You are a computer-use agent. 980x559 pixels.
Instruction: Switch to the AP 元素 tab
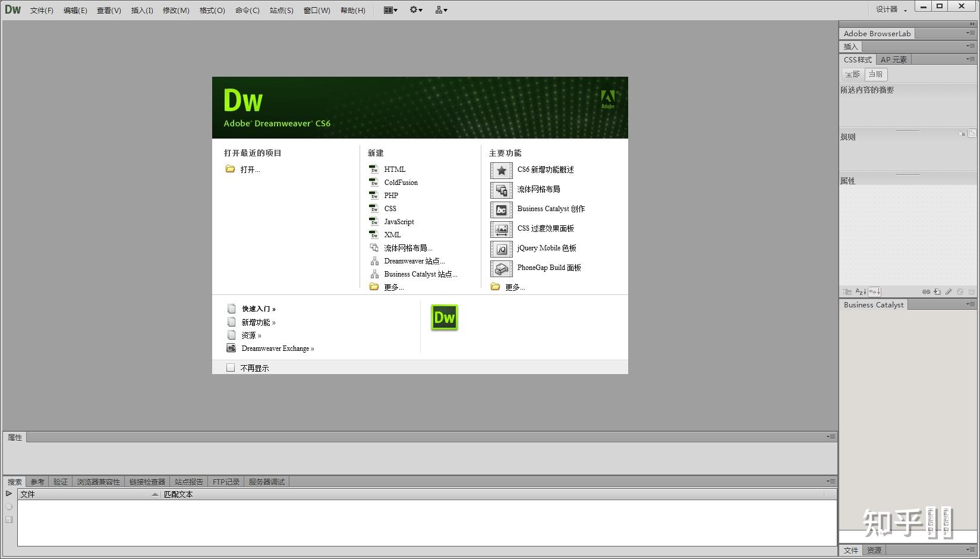pyautogui.click(x=893, y=59)
